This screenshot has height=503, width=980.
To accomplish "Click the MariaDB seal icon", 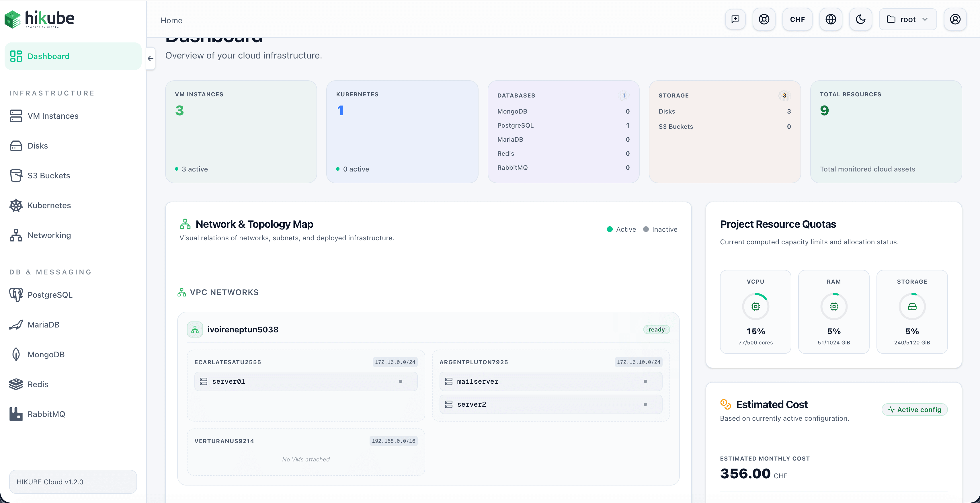I will (16, 325).
